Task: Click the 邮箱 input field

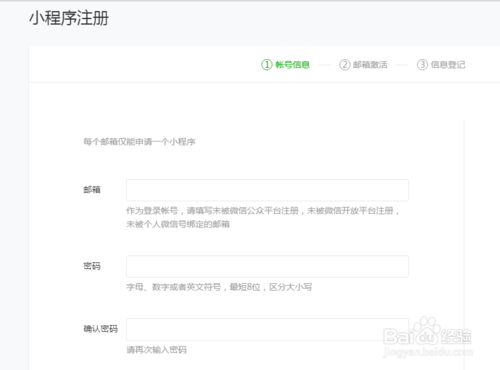Action: coord(267,190)
